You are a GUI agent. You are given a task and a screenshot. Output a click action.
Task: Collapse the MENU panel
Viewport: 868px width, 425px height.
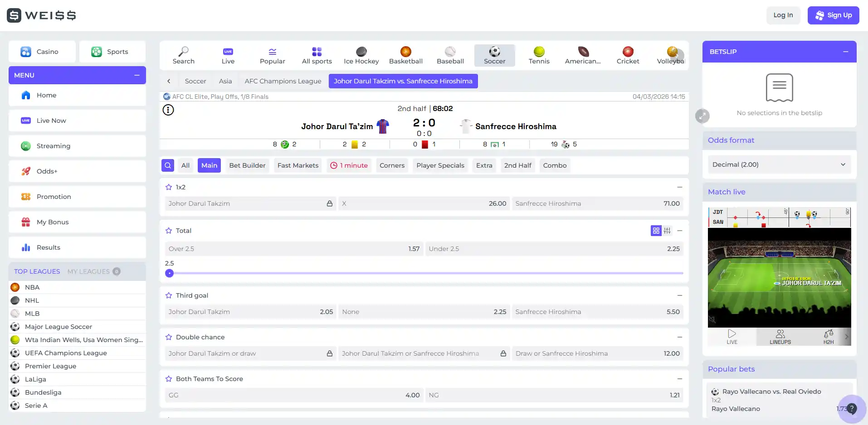(x=137, y=75)
